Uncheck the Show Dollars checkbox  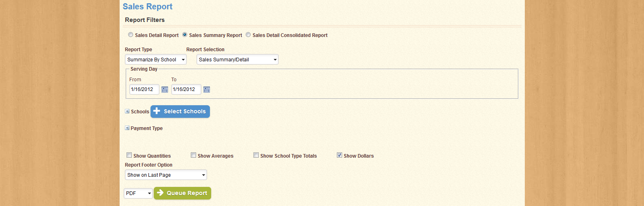coord(340,155)
